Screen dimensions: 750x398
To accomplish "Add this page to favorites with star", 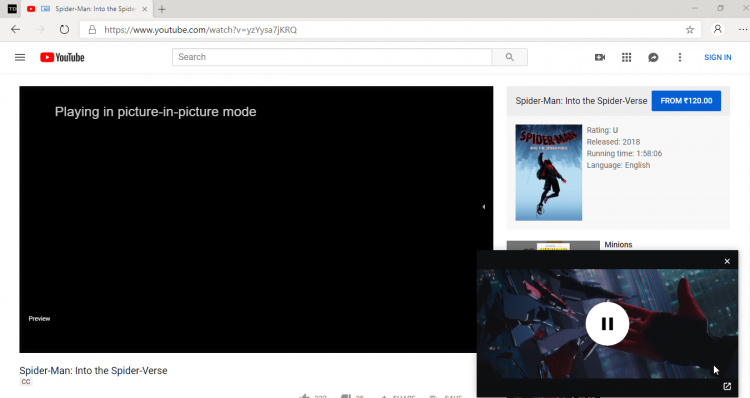I will [x=690, y=30].
